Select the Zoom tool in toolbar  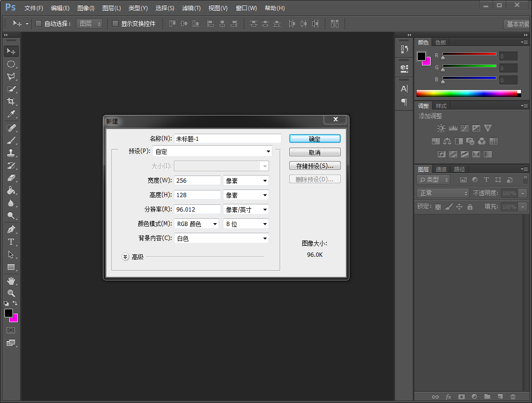click(11, 293)
